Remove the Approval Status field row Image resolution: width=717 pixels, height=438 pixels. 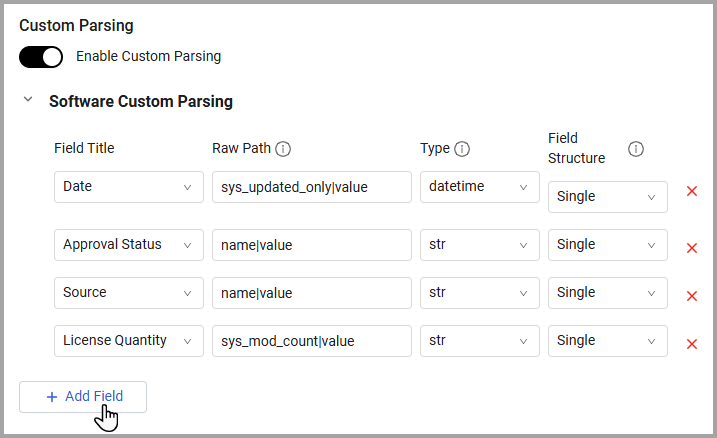691,247
